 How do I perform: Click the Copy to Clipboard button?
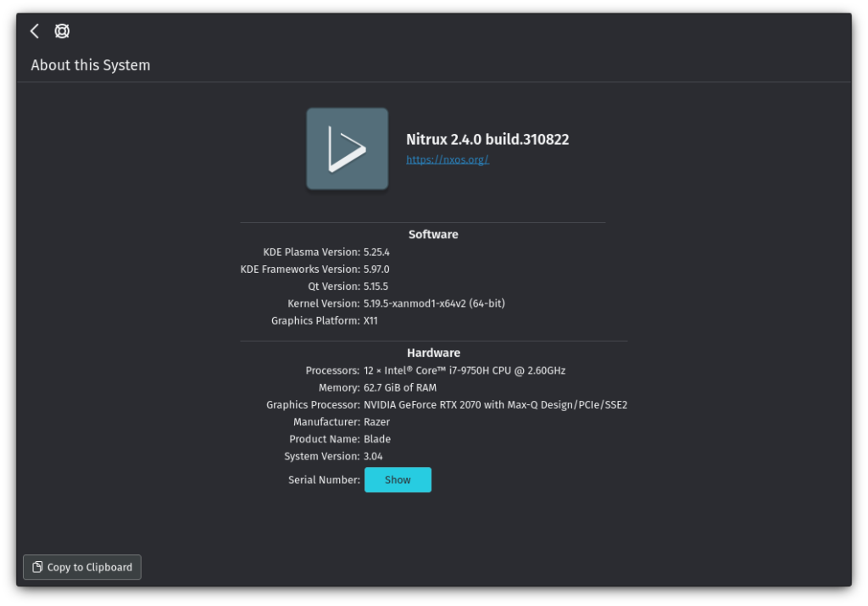tap(82, 567)
